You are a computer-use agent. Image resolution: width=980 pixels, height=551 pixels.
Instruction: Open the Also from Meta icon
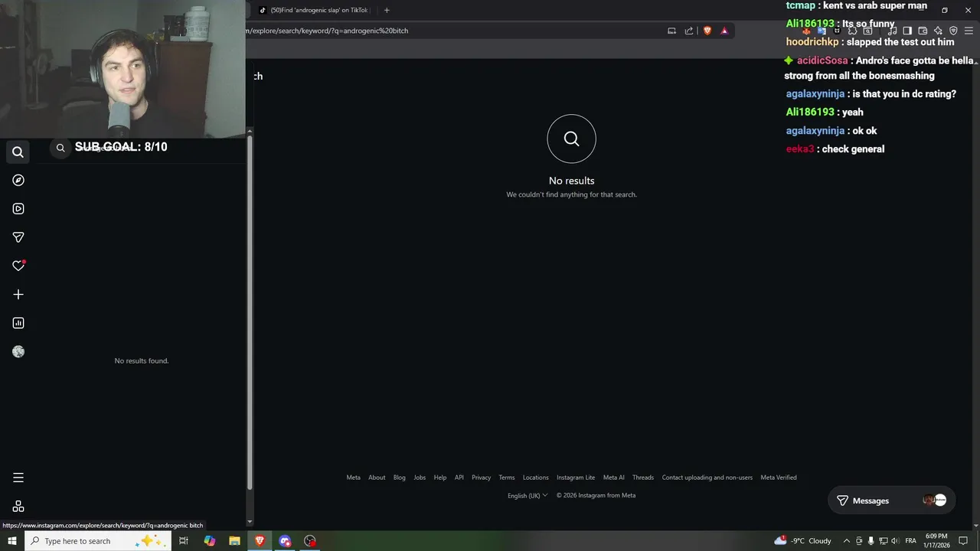(18, 507)
